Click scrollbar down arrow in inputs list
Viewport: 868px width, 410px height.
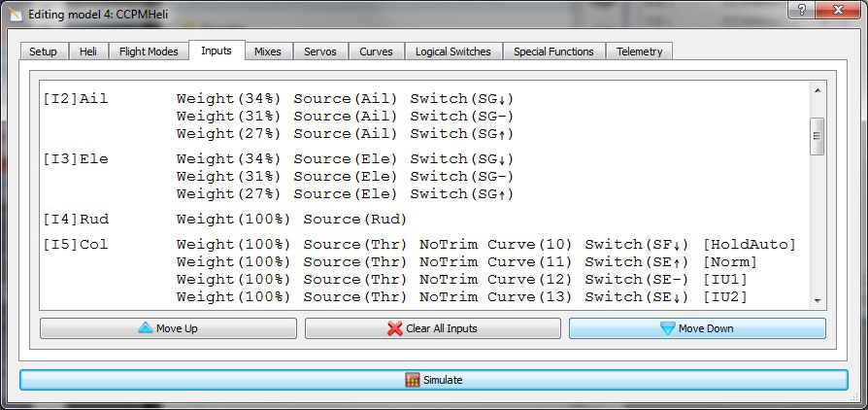coord(818,301)
